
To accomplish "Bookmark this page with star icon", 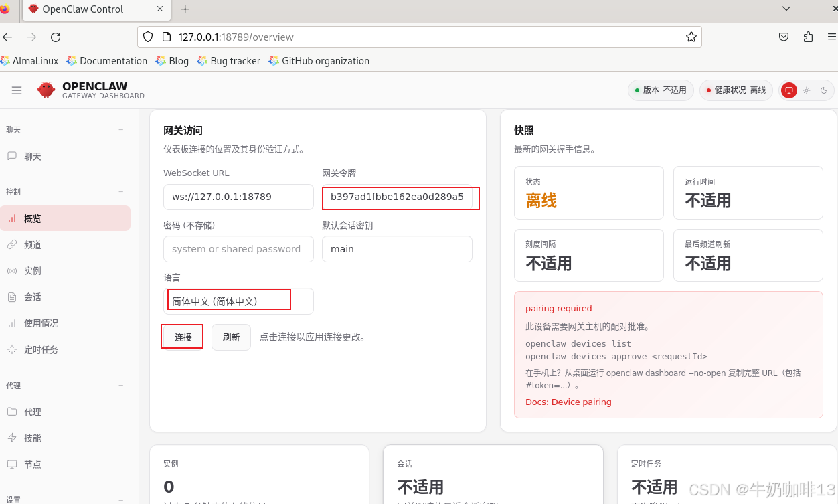I will click(691, 37).
